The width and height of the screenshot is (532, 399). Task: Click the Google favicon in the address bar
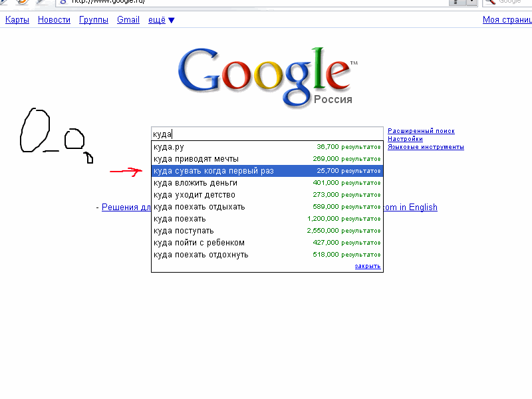point(63,2)
